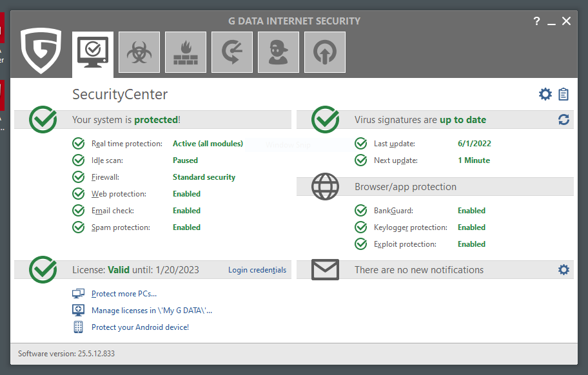
Task: Click Web protection Enabled status
Action: click(x=186, y=194)
